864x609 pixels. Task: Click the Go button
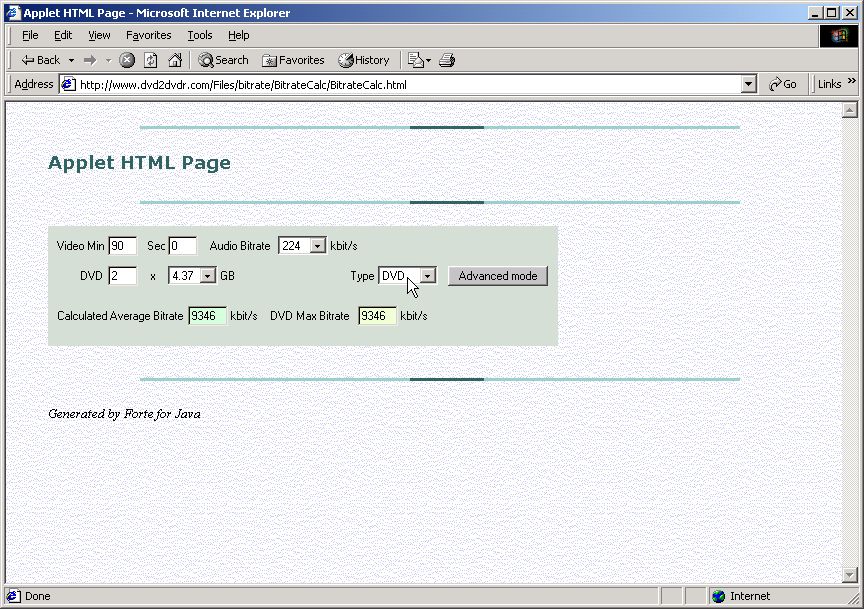782,84
